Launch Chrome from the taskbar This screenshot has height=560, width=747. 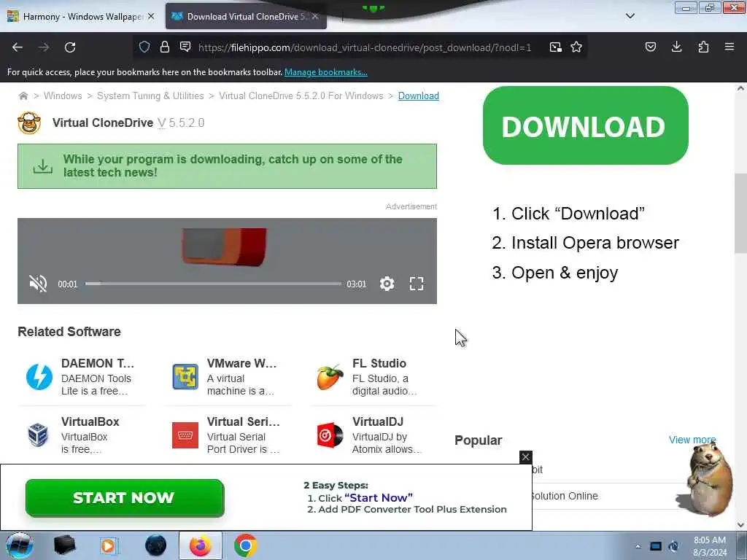(245, 545)
